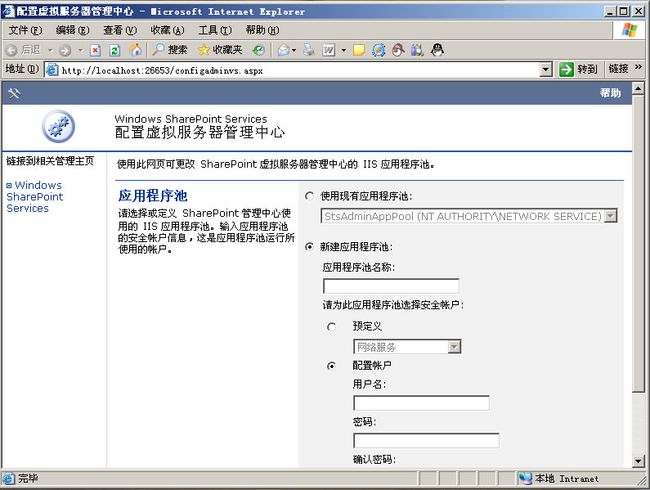
Task: Click the 转到 Go button
Action: pos(579,70)
